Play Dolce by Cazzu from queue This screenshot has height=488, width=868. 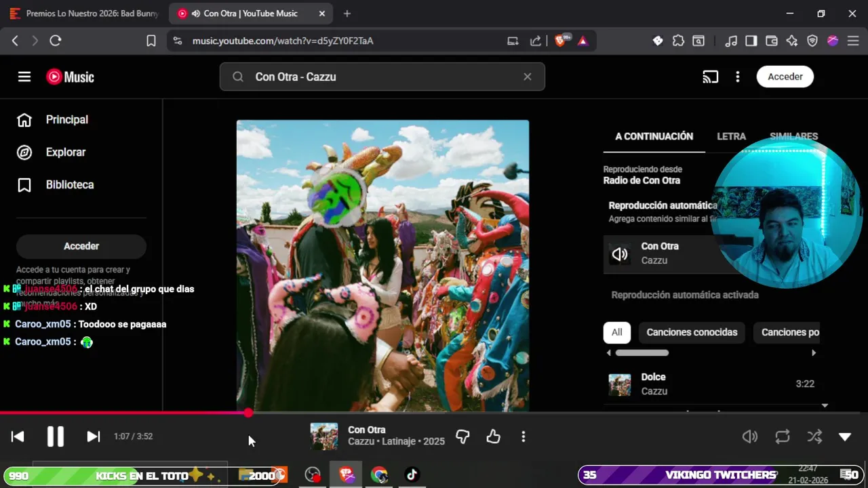711,384
